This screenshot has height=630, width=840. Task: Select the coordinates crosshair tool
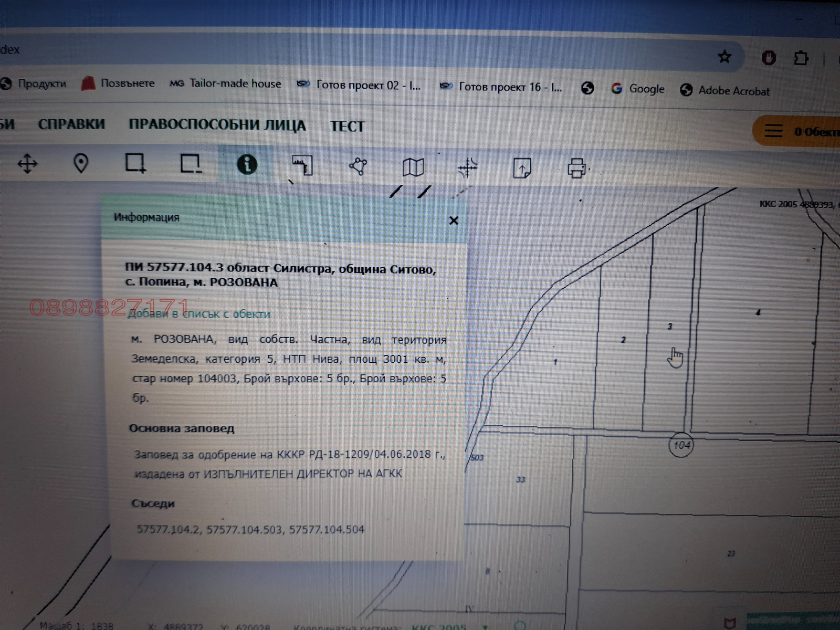tap(467, 168)
